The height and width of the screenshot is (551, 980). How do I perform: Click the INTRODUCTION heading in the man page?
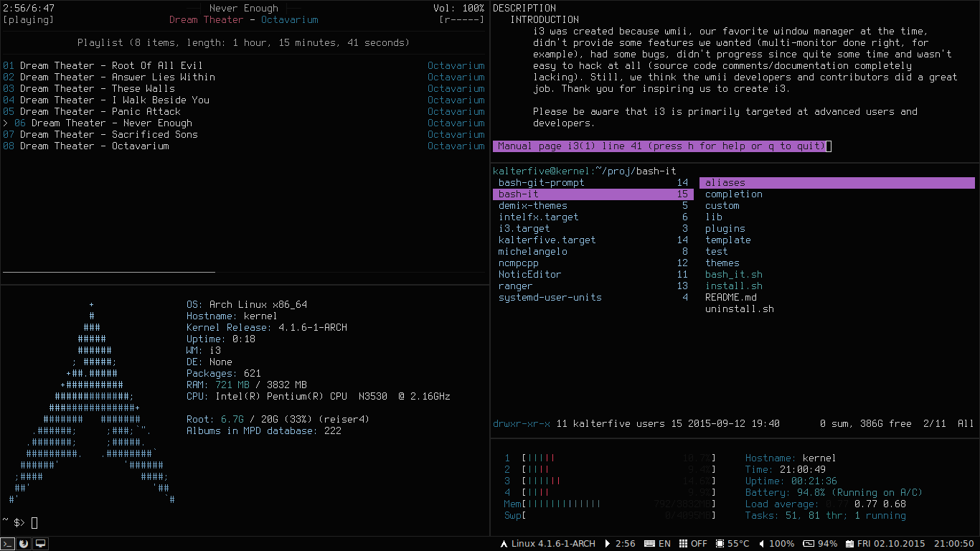pos(545,19)
